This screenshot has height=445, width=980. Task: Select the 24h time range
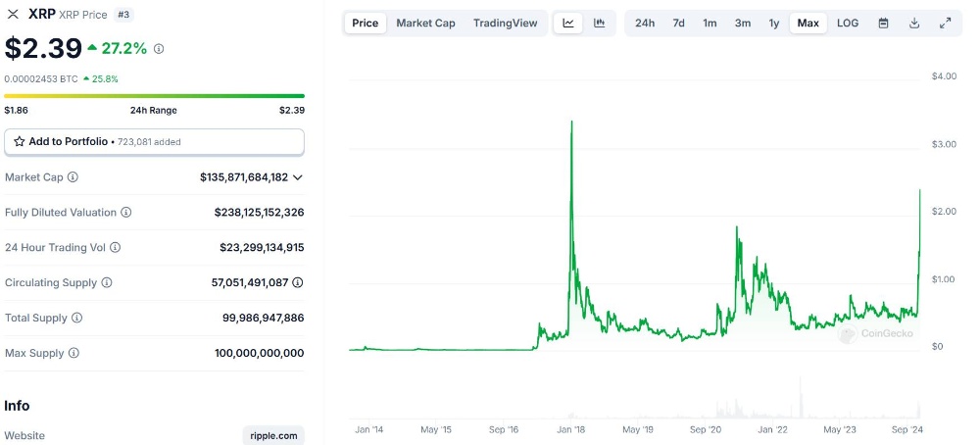645,24
